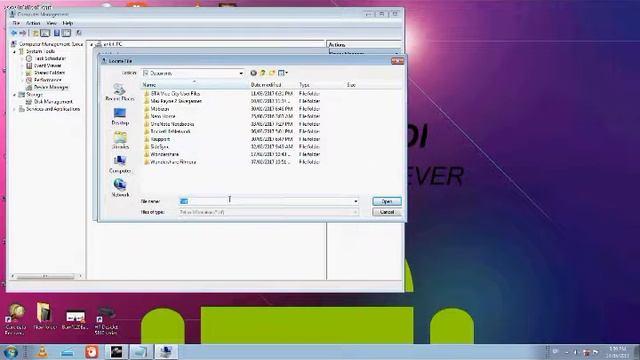Open VLC media player from taskbar
The image size is (640, 360).
coord(42,351)
